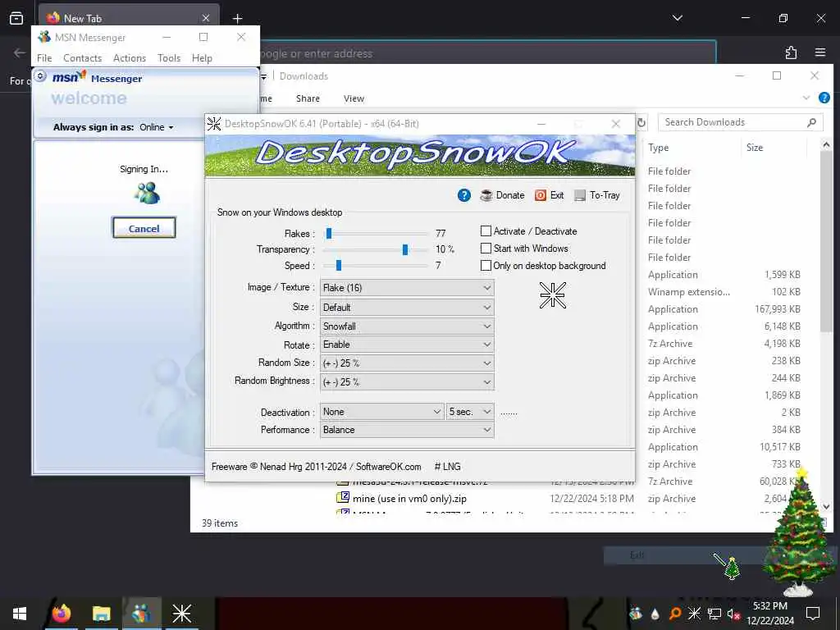Click the Speed slider handle

[x=339, y=265]
